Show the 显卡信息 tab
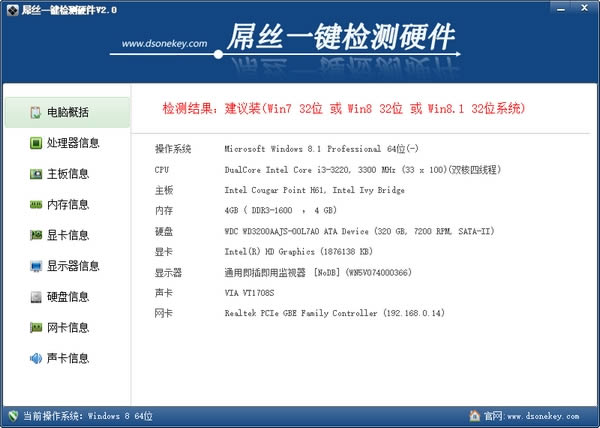The width and height of the screenshot is (600, 428). (x=67, y=235)
